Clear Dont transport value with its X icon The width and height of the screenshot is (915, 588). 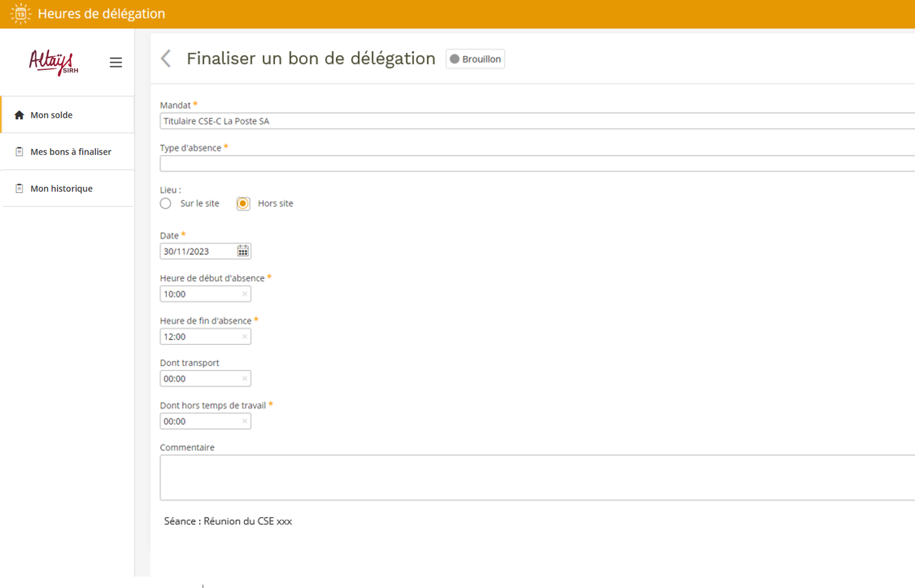point(244,379)
